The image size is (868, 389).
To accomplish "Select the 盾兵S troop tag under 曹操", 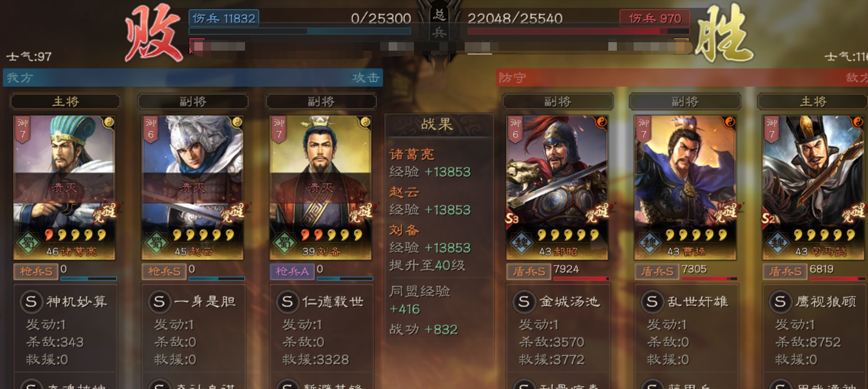I will coord(657,271).
